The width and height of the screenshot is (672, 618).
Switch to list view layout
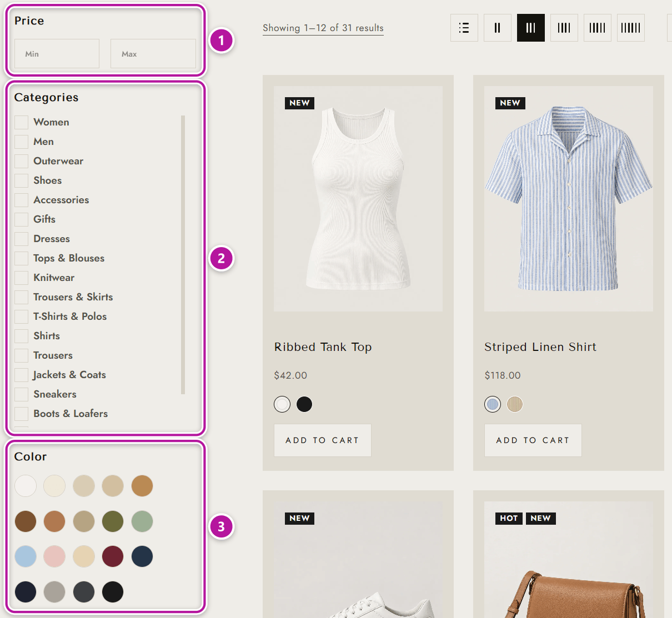click(x=464, y=28)
